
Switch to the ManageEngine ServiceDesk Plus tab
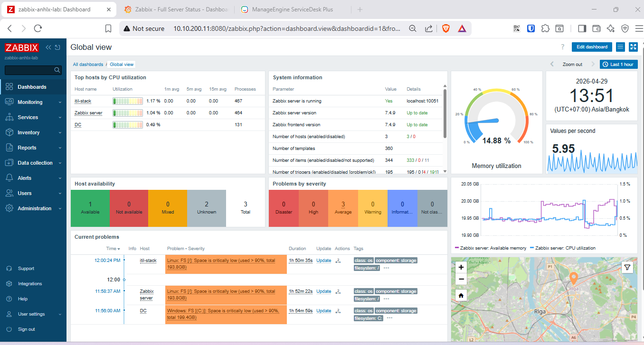coord(292,9)
